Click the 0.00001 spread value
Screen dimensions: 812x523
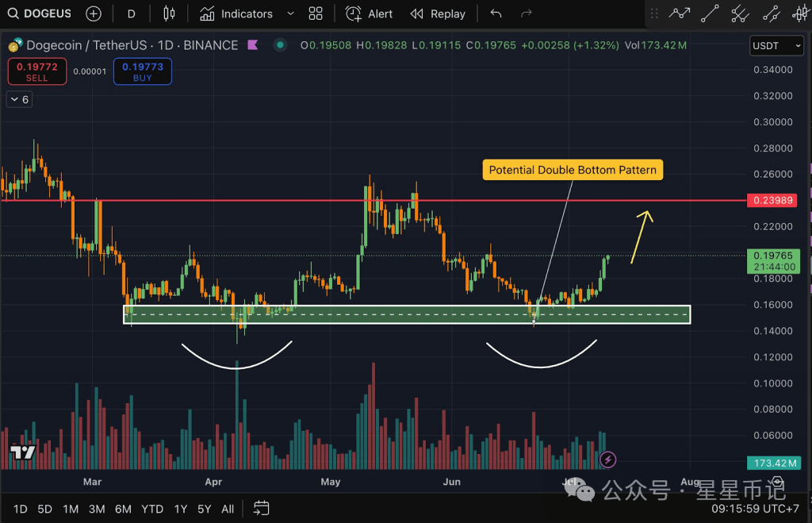90,71
